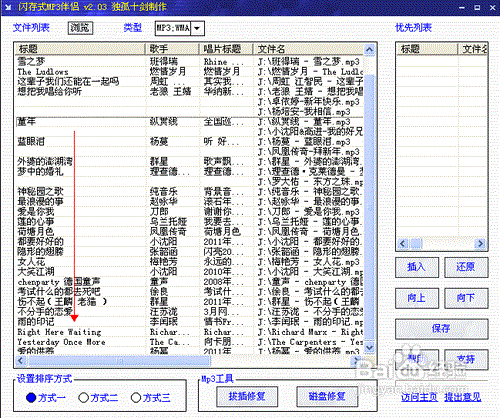The width and height of the screenshot is (500, 418).
Task: Open the 提出意见 feedback link
Action: [x=463, y=397]
